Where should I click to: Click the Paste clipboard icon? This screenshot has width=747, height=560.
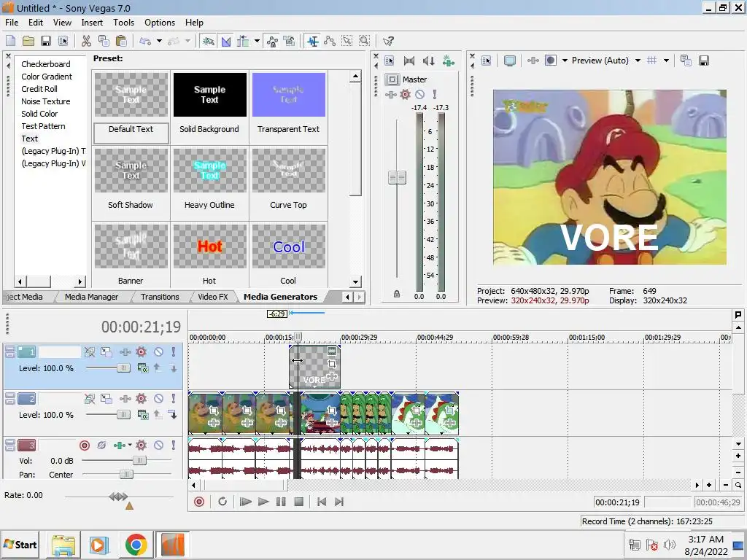click(121, 41)
